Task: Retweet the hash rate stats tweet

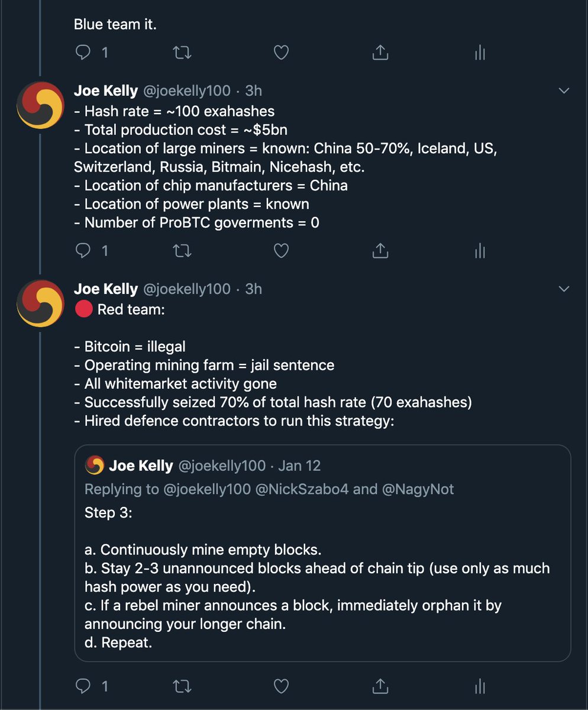Action: 182,251
